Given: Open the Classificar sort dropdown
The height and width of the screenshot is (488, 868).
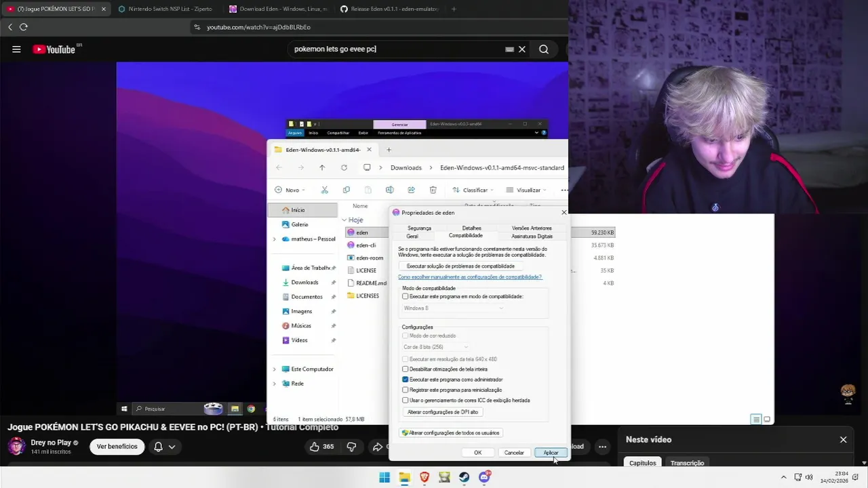Looking at the screenshot, I should click(472, 190).
